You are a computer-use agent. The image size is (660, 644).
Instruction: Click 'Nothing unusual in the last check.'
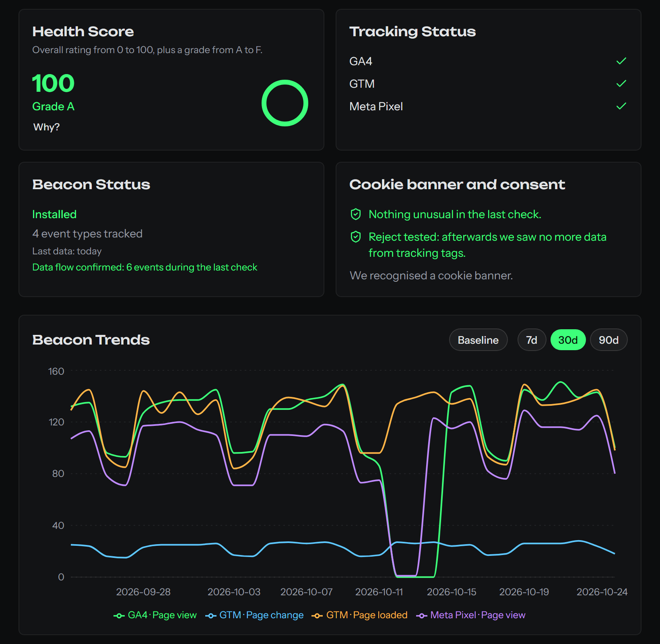[455, 214]
